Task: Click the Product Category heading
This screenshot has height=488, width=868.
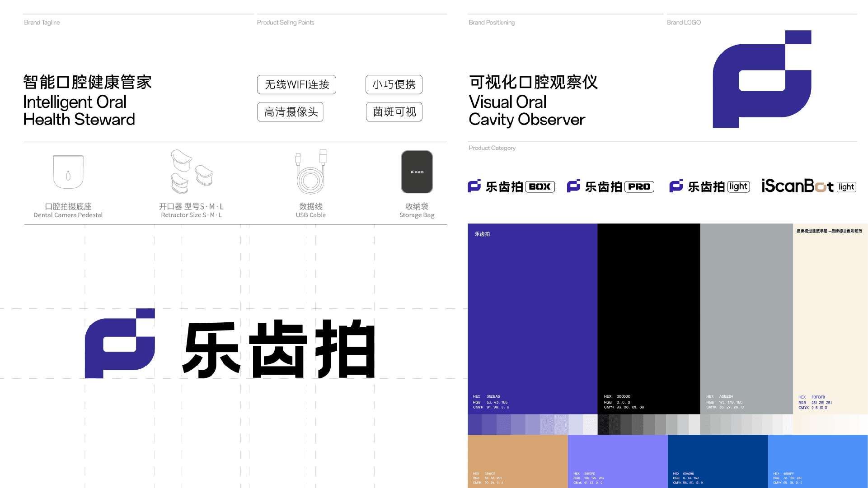Action: (x=492, y=148)
